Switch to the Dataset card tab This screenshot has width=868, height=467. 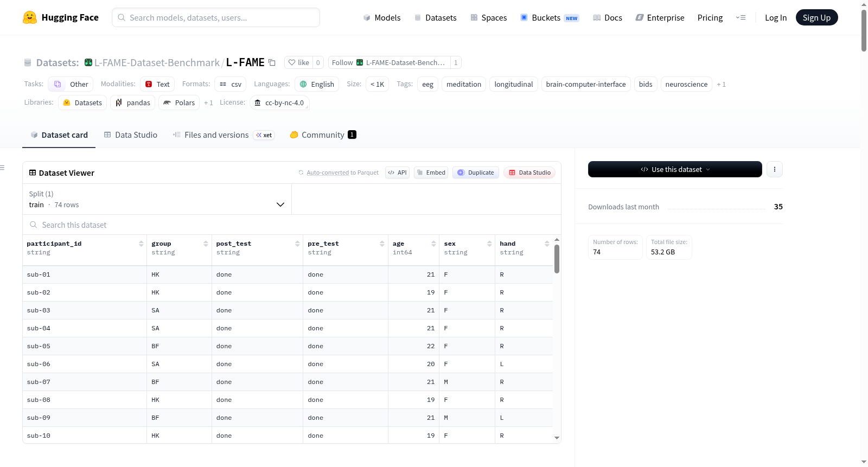[x=59, y=135]
